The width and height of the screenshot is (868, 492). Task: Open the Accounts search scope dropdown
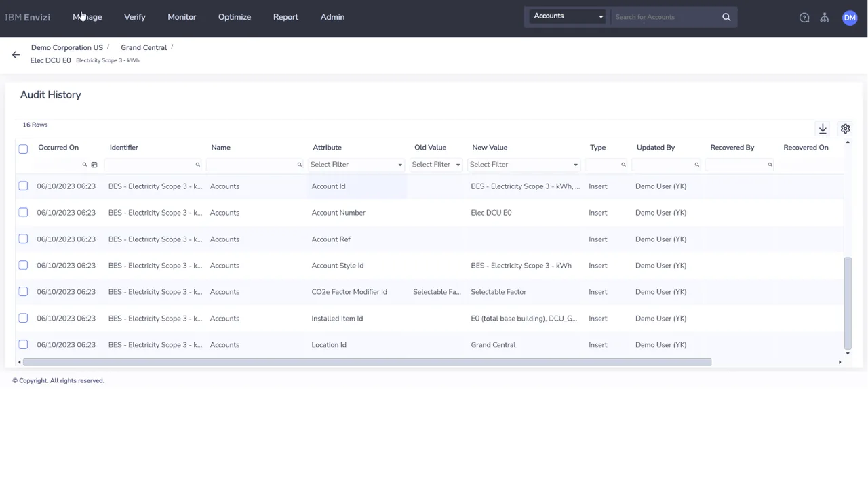click(x=568, y=16)
